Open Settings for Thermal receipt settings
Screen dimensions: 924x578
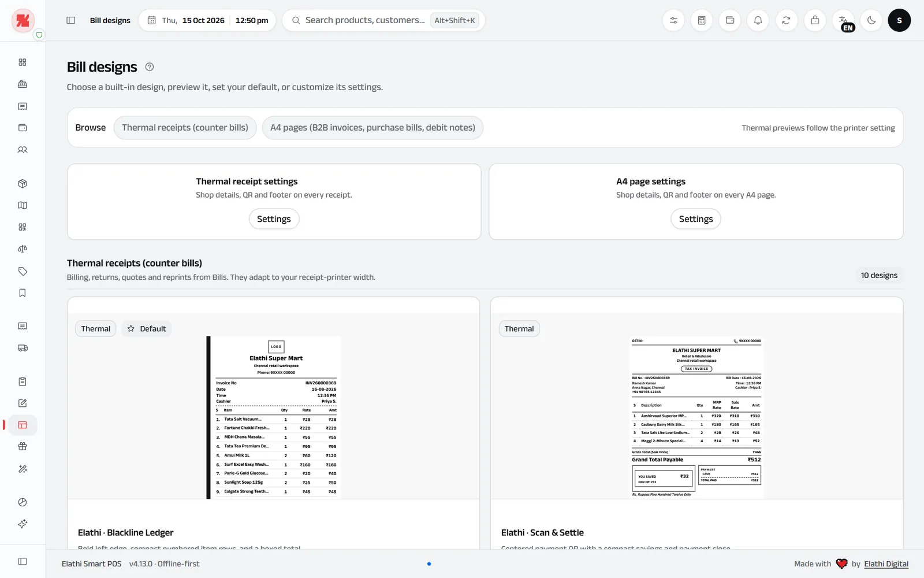pyautogui.click(x=274, y=219)
